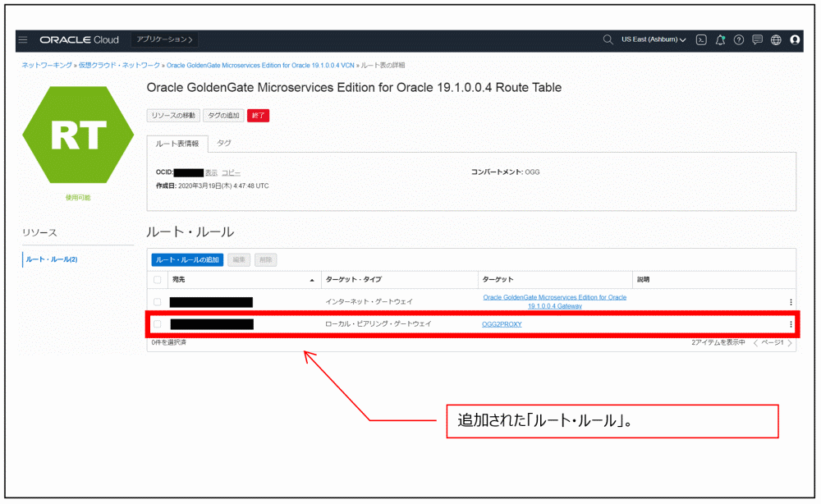
Task: Open the OGG2PROXY target link
Action: (502, 324)
